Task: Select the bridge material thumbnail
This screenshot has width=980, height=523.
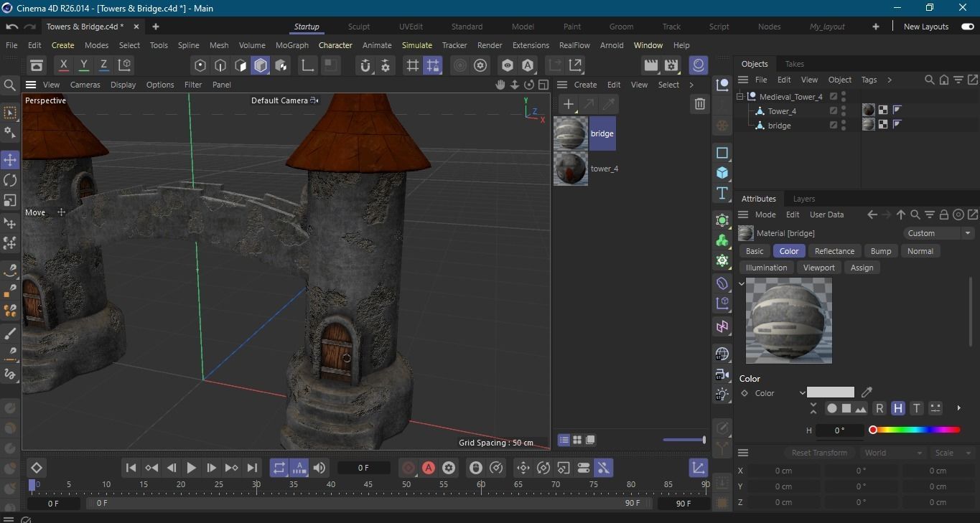Action: [x=571, y=133]
